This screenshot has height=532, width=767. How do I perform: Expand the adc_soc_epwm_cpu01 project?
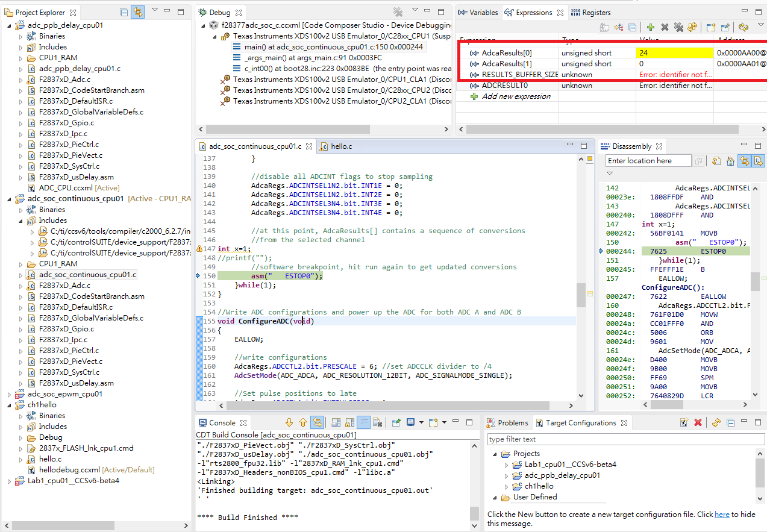[x=9, y=394]
